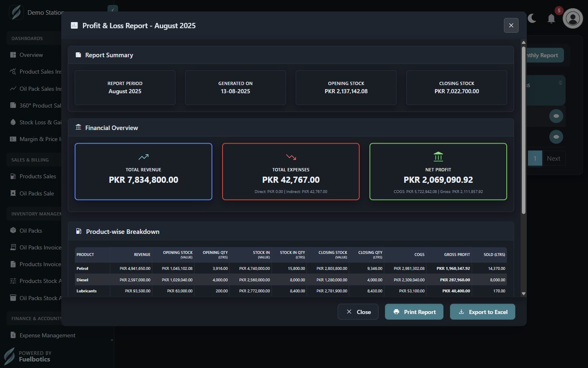Click the Total Revenue card

(143, 171)
